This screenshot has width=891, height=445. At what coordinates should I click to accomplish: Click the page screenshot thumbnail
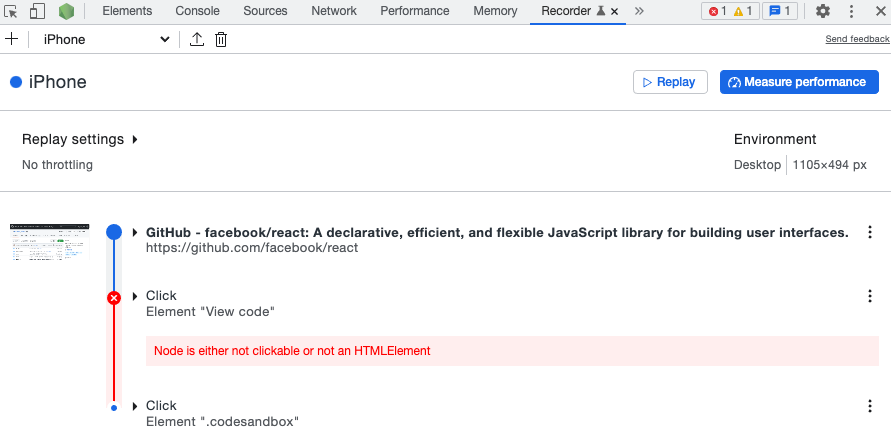50,242
